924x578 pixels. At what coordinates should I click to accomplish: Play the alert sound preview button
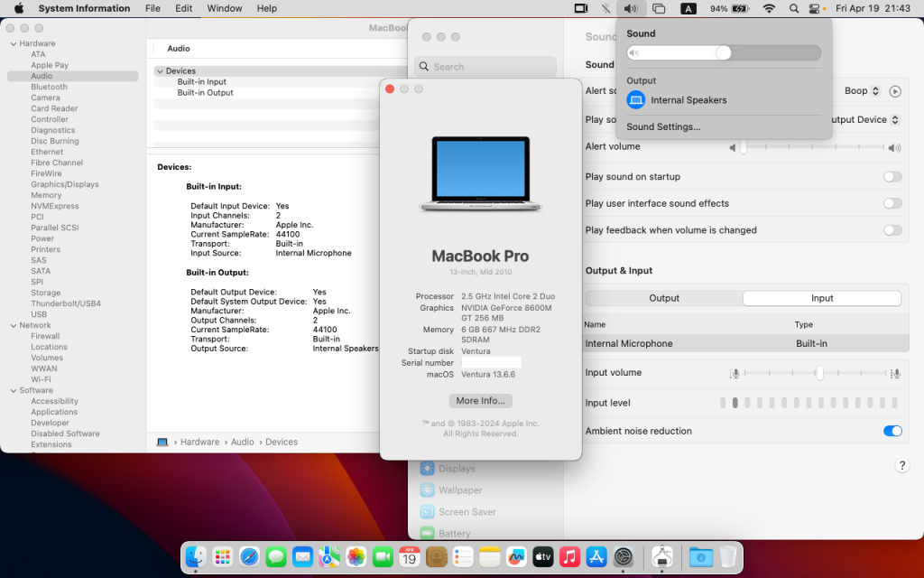click(895, 91)
